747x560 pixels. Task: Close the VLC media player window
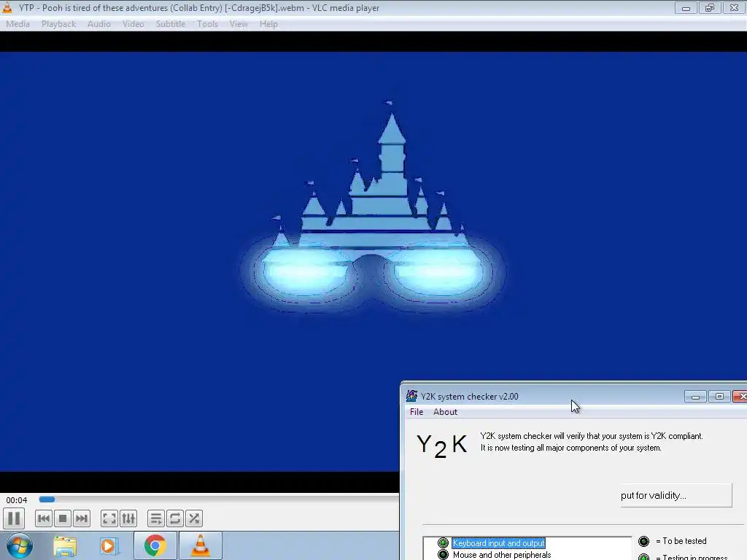[734, 7]
